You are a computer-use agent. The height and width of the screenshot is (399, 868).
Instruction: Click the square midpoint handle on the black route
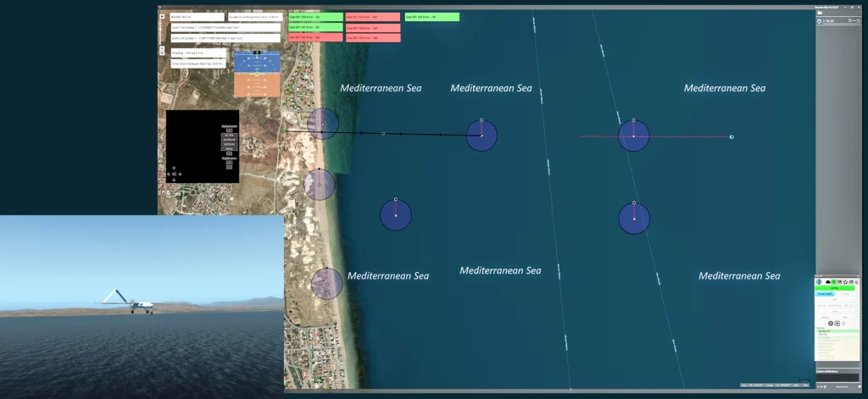coord(383,133)
